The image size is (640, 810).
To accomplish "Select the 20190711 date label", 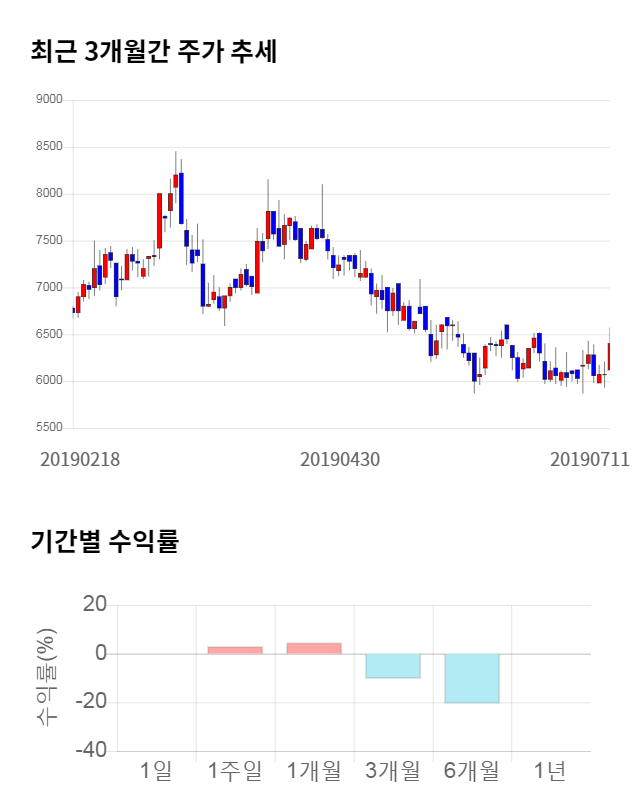I will point(590,460).
